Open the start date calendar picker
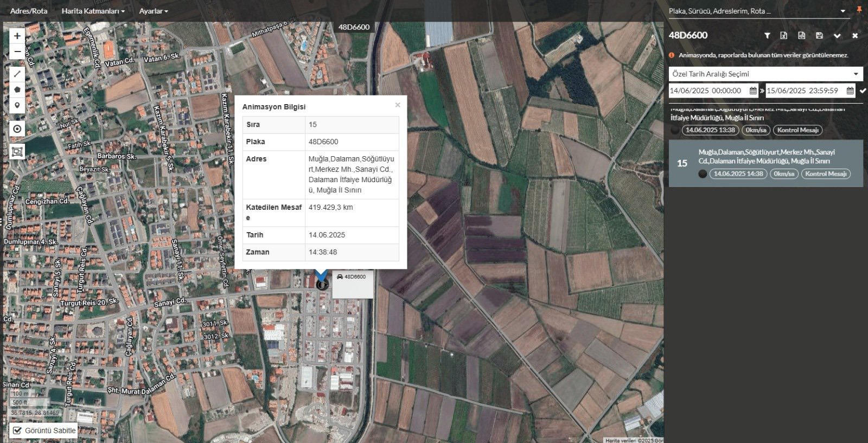 (x=753, y=91)
